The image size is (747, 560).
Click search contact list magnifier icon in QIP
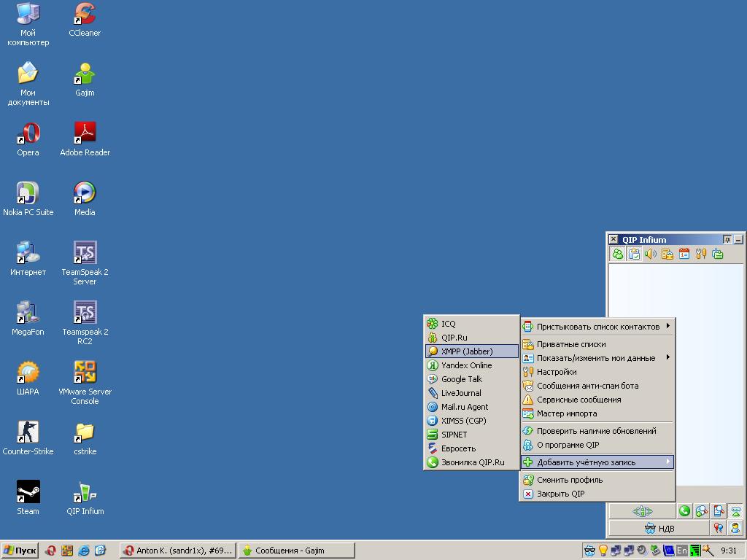coord(719,511)
